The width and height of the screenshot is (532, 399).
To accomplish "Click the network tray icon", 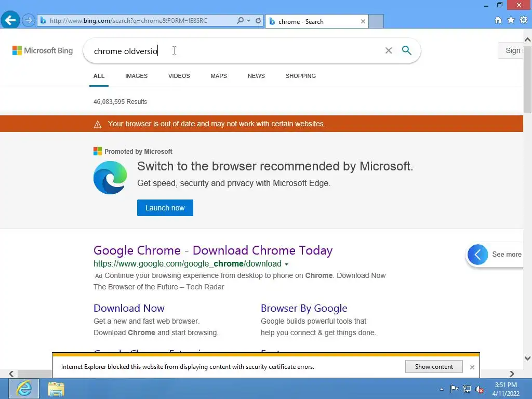I will [x=467, y=389].
